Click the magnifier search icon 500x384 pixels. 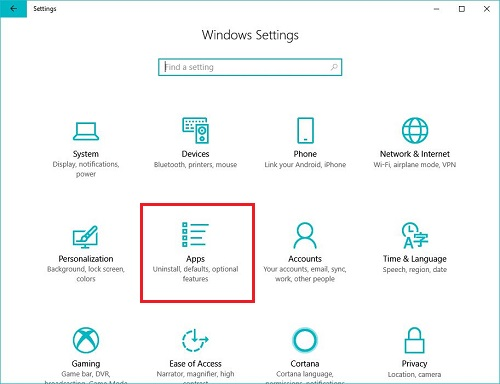coord(334,67)
